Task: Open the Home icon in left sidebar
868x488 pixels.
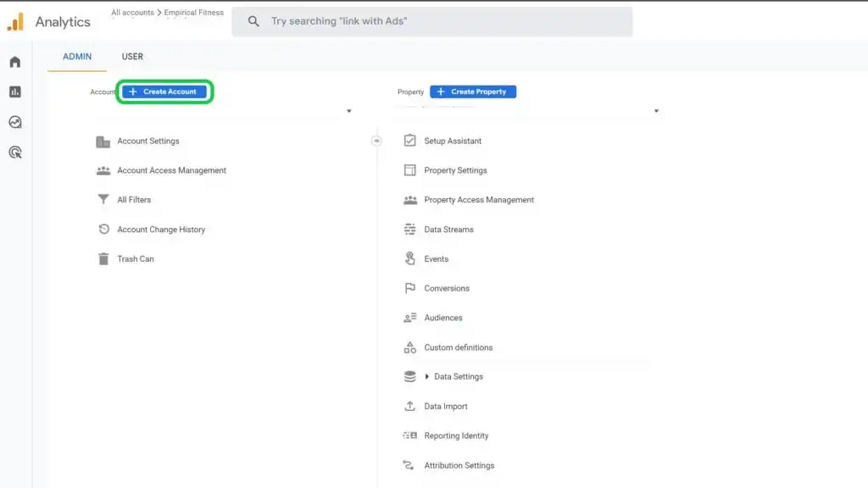Action: click(x=14, y=62)
